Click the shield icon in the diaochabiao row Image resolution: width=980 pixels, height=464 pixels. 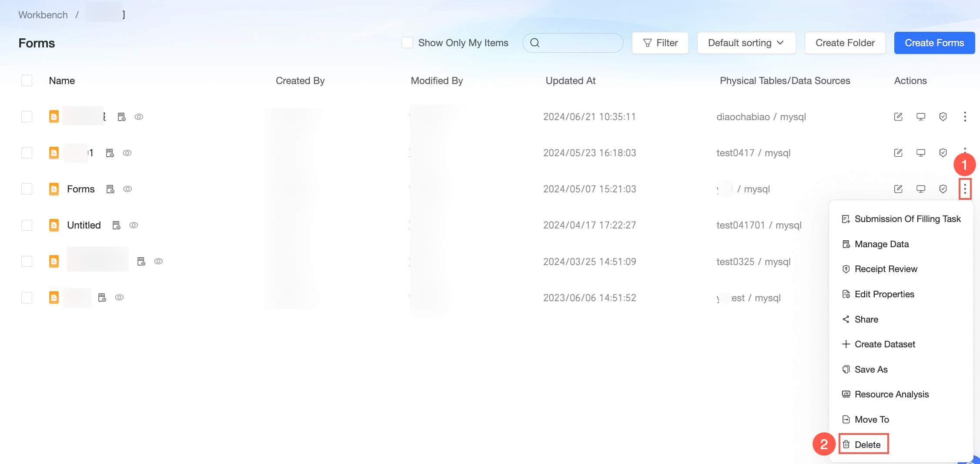pyautogui.click(x=943, y=117)
